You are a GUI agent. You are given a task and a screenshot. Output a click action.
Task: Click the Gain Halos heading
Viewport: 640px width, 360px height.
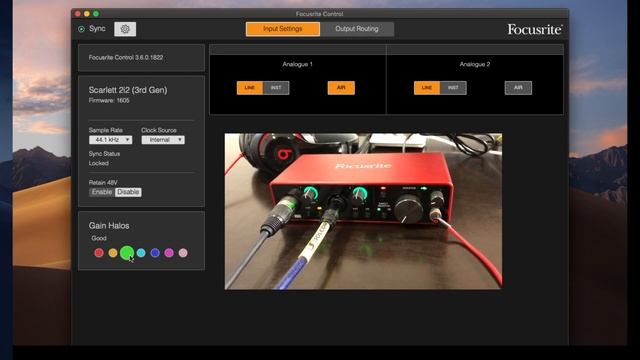coord(109,226)
